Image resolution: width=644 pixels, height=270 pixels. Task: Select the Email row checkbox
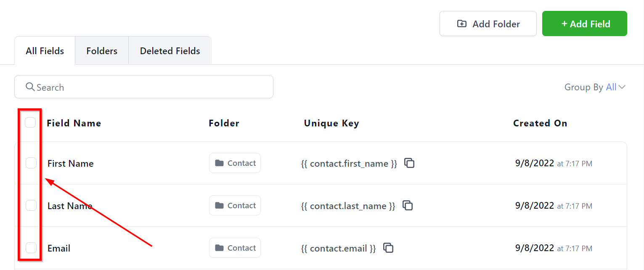[x=31, y=248]
